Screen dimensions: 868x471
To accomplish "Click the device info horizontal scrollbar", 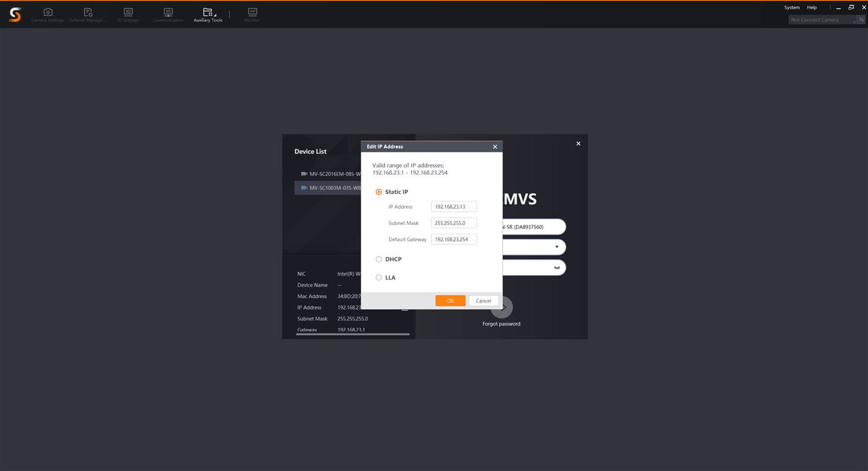I will click(353, 334).
